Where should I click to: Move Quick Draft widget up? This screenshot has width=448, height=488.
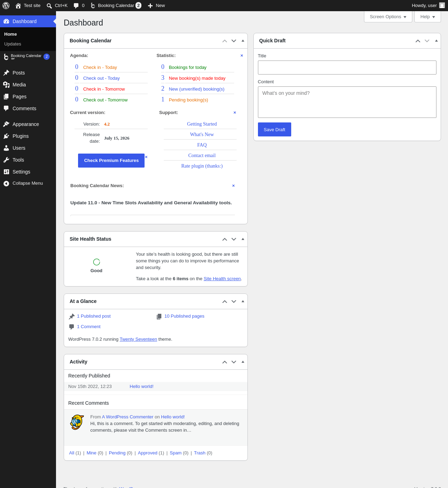pos(418,41)
